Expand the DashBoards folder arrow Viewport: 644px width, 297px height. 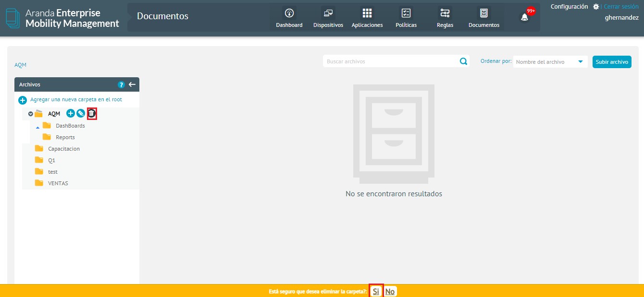(38, 127)
